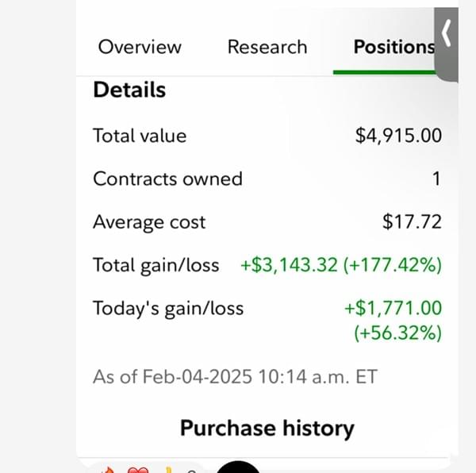Switch to the Overview tab

click(140, 47)
